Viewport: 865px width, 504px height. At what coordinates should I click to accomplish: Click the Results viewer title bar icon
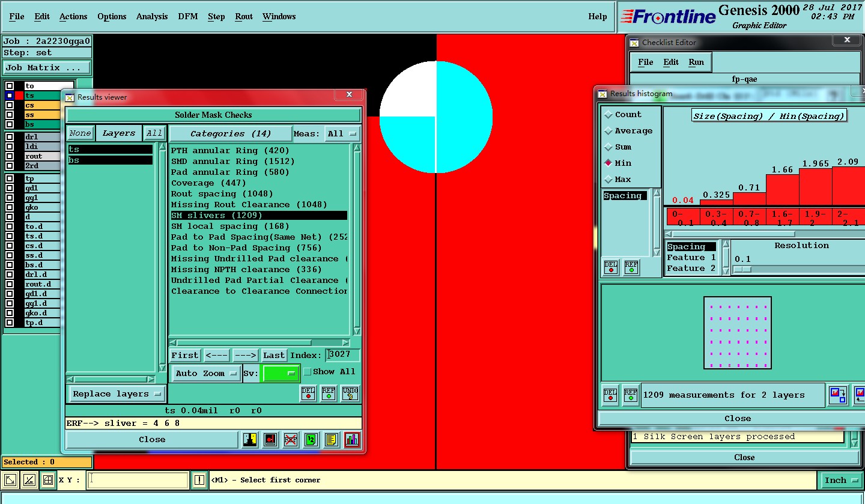point(70,97)
